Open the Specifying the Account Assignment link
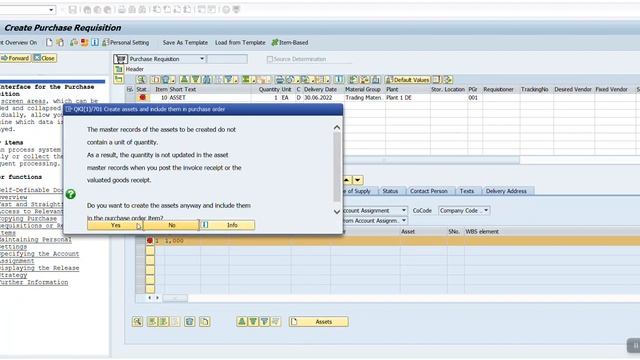640x360 pixels. click(39, 257)
